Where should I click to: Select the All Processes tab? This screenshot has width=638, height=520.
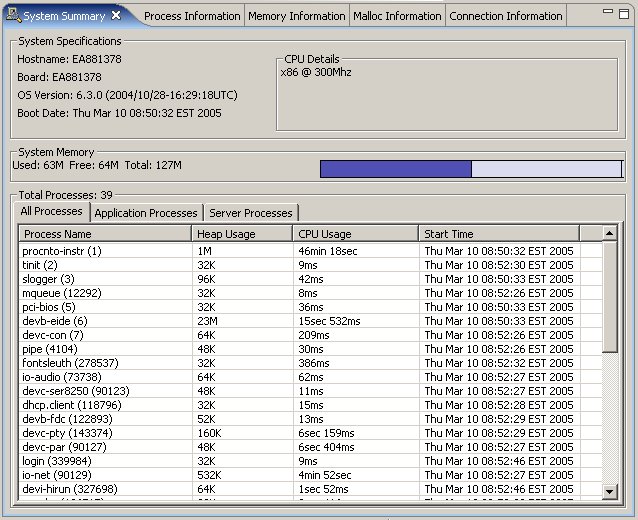52,212
